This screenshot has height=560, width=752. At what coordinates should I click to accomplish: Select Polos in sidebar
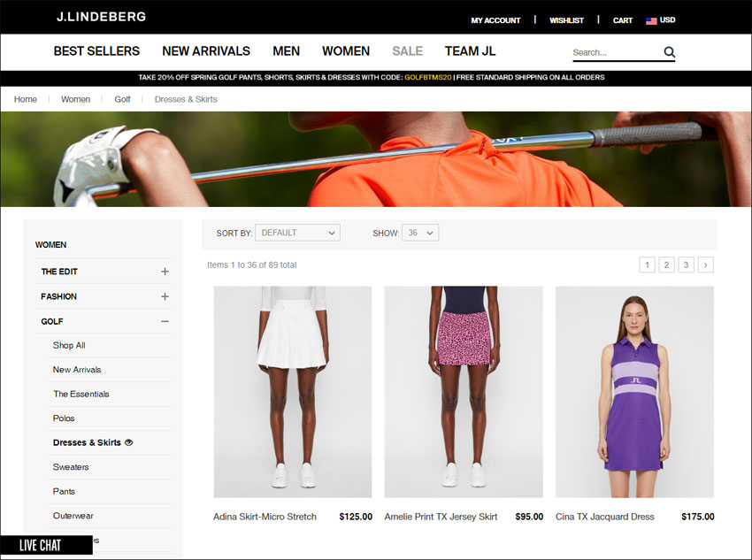click(64, 418)
